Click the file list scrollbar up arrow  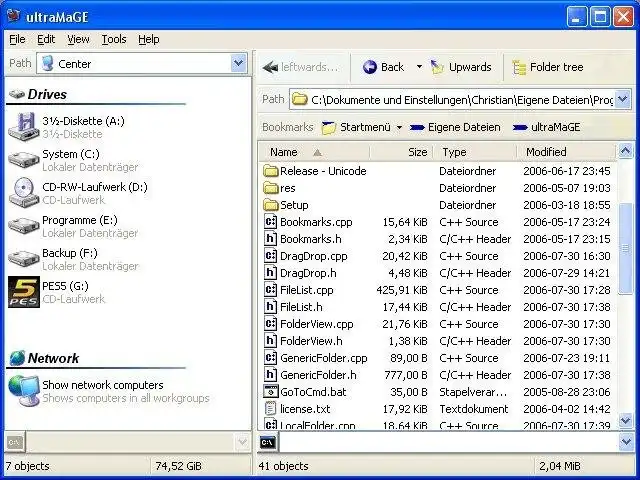point(626,151)
